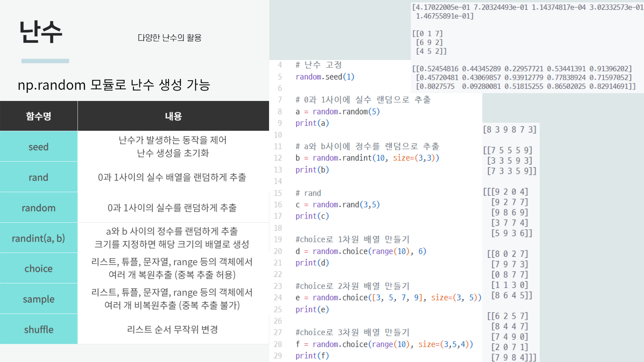Click the '내용' column header

(173, 116)
